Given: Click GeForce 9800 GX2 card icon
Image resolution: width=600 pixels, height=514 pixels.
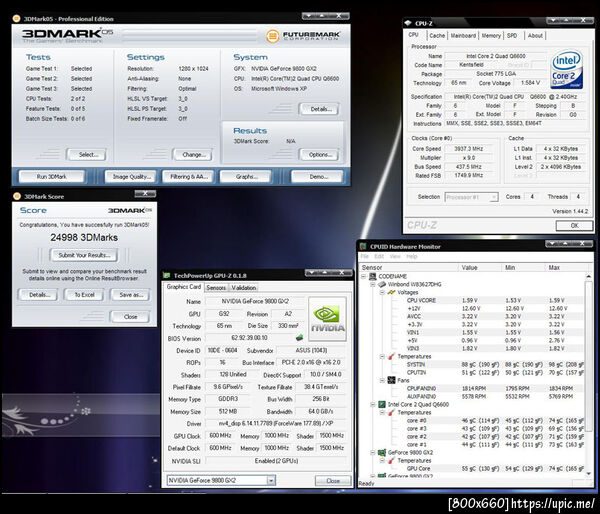Looking at the screenshot, I should coord(382,452).
